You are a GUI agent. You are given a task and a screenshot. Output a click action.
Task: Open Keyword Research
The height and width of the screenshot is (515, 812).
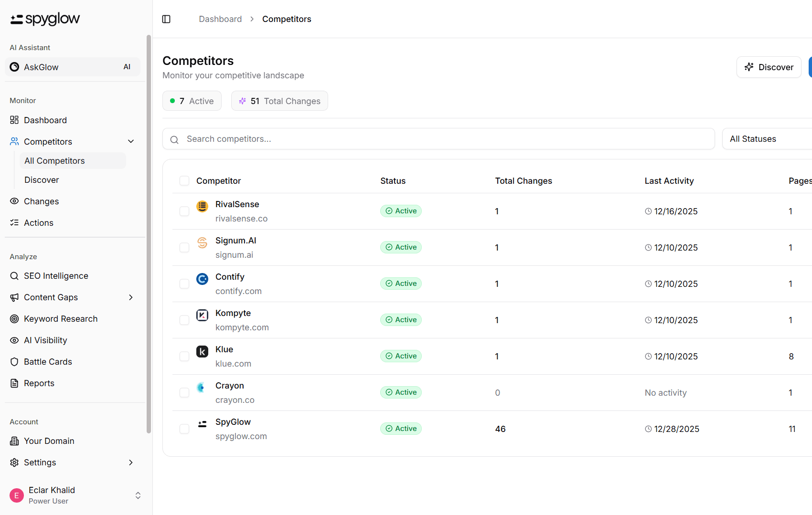61,318
